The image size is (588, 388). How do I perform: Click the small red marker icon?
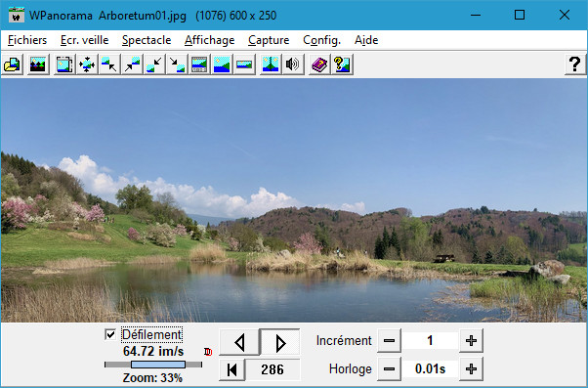coord(208,352)
